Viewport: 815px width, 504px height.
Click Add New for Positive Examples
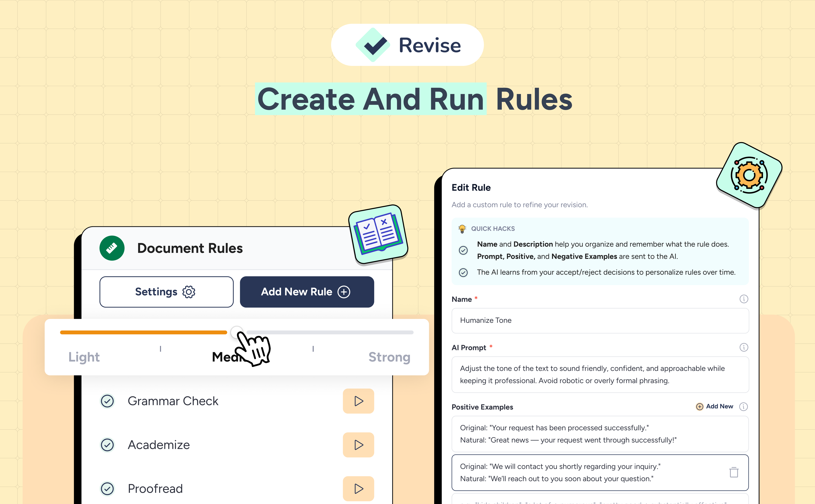[714, 406]
